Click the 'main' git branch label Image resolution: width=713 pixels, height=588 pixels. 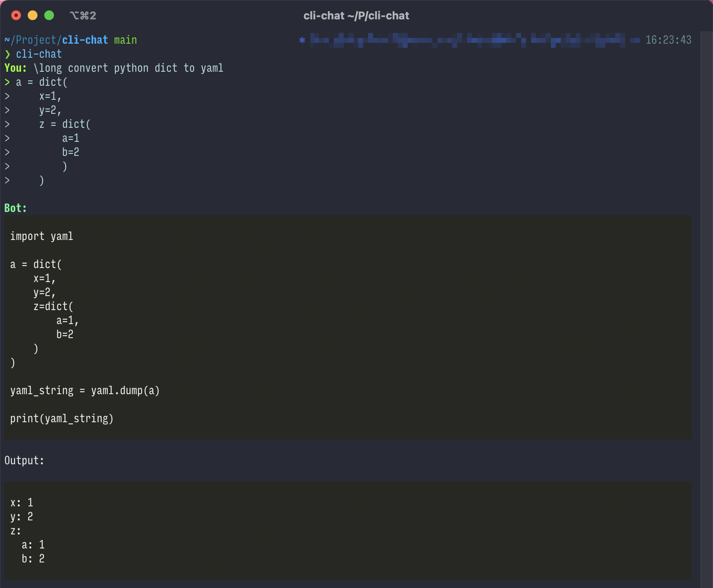pyautogui.click(x=125, y=40)
